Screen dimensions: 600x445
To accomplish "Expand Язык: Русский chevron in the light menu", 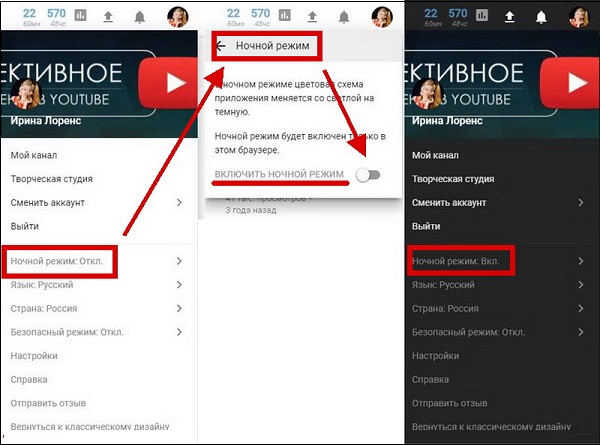I will (x=179, y=285).
